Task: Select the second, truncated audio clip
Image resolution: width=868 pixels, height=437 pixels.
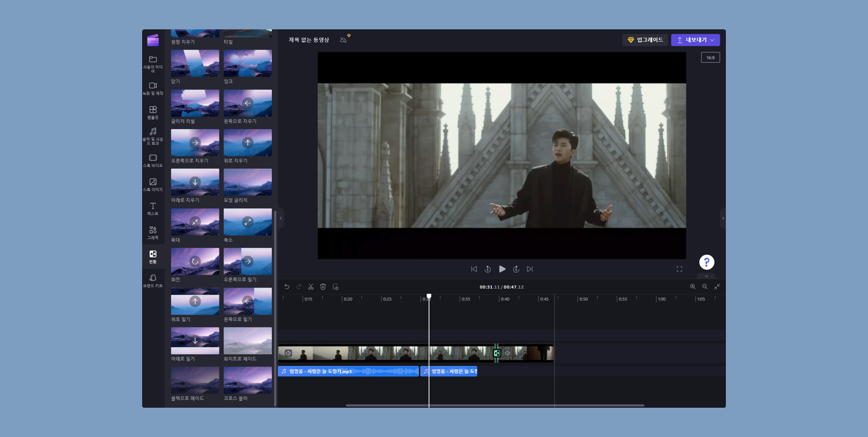Action: tap(449, 371)
